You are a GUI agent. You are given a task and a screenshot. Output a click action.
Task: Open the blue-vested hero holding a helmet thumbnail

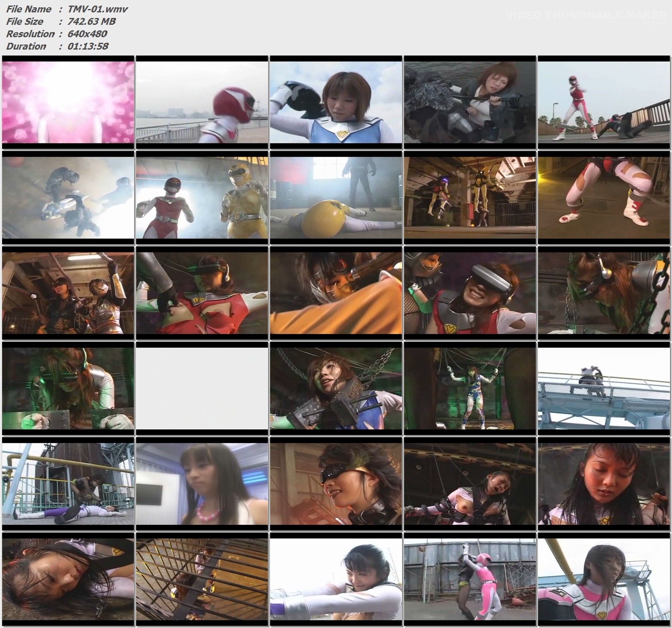point(336,102)
